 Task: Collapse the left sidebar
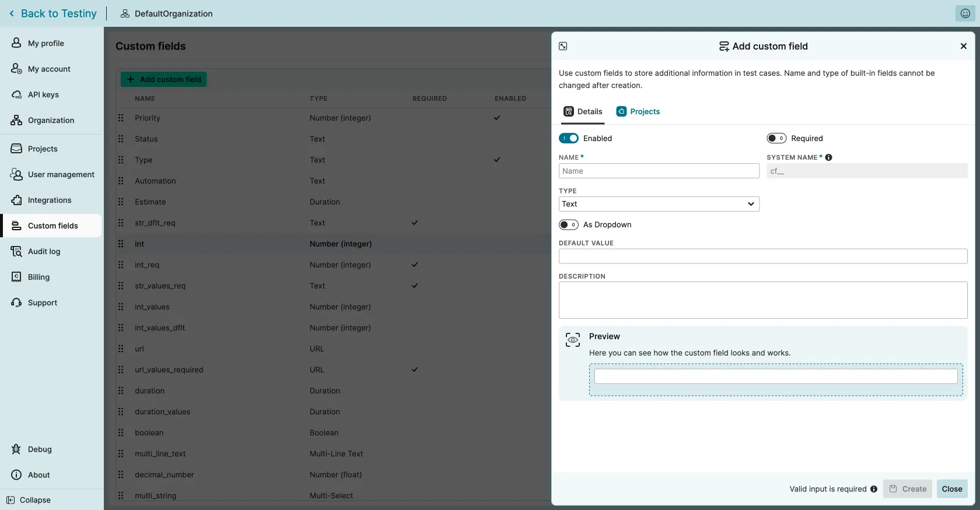coord(29,500)
